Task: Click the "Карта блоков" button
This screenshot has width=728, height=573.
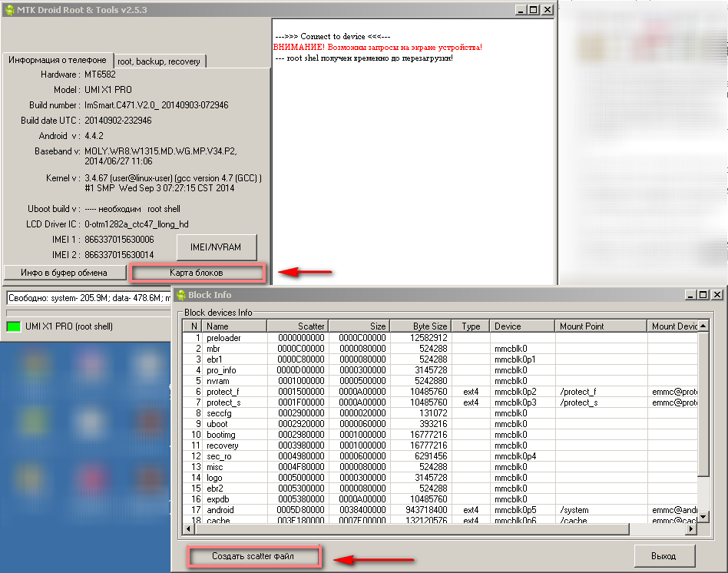Action: [198, 273]
